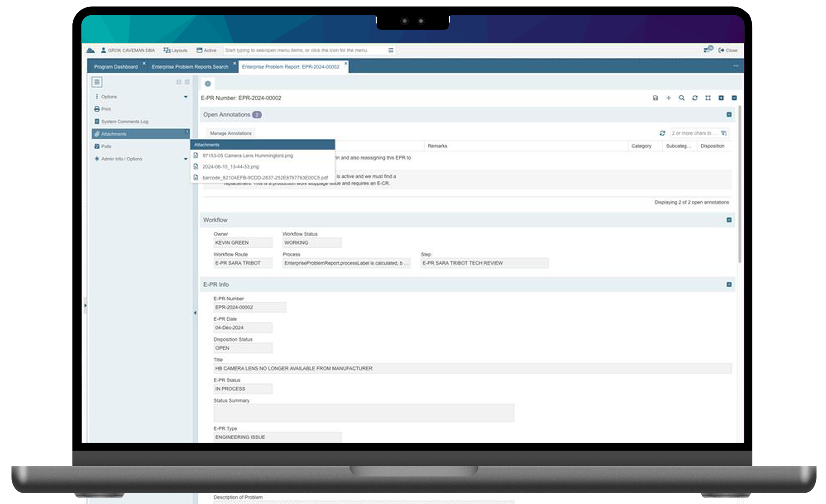Click the Active button in top bar

[206, 50]
